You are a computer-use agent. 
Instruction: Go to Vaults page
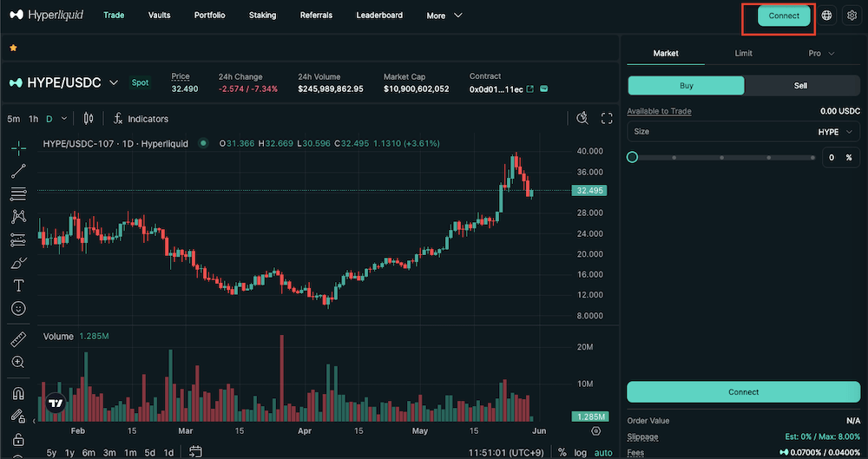pyautogui.click(x=159, y=15)
